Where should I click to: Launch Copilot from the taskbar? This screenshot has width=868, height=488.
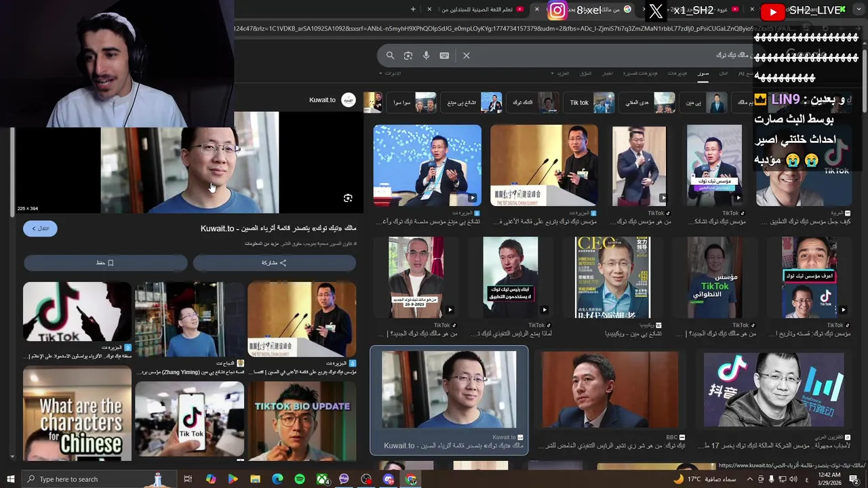pos(211,479)
